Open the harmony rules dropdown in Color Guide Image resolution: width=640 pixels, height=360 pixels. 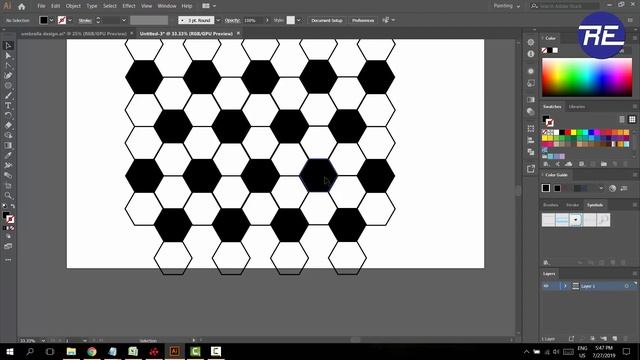pyautogui.click(x=601, y=188)
